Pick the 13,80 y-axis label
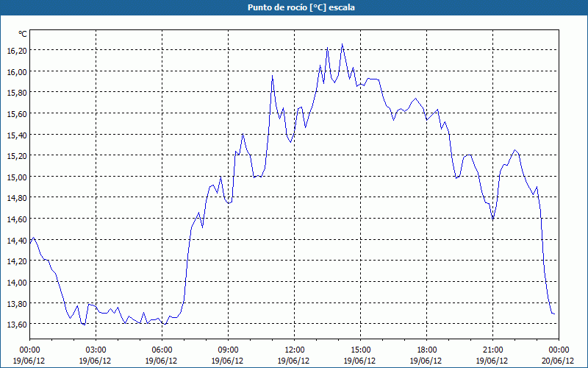 17,303
